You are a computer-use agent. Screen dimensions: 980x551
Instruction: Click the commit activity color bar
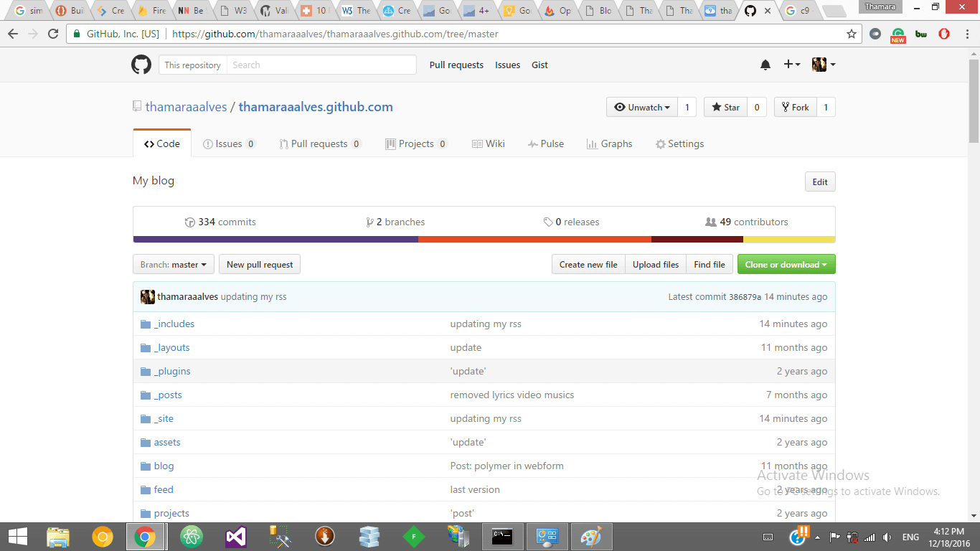tap(484, 240)
